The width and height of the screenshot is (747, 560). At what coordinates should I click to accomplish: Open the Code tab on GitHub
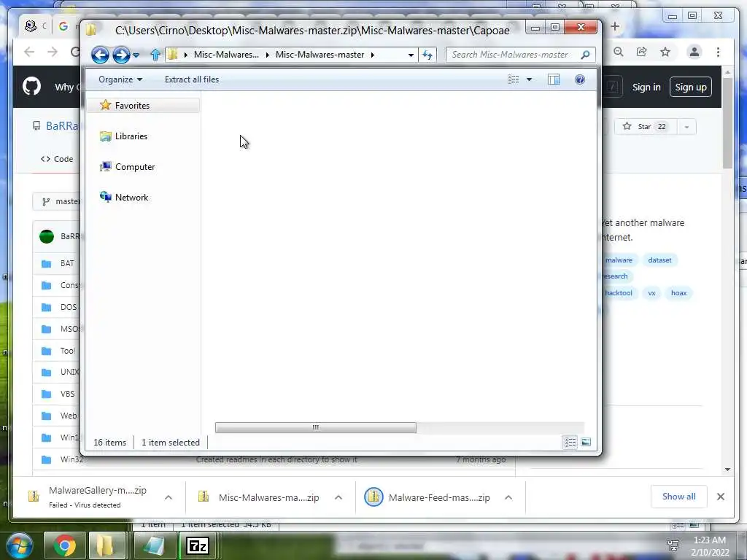point(57,159)
